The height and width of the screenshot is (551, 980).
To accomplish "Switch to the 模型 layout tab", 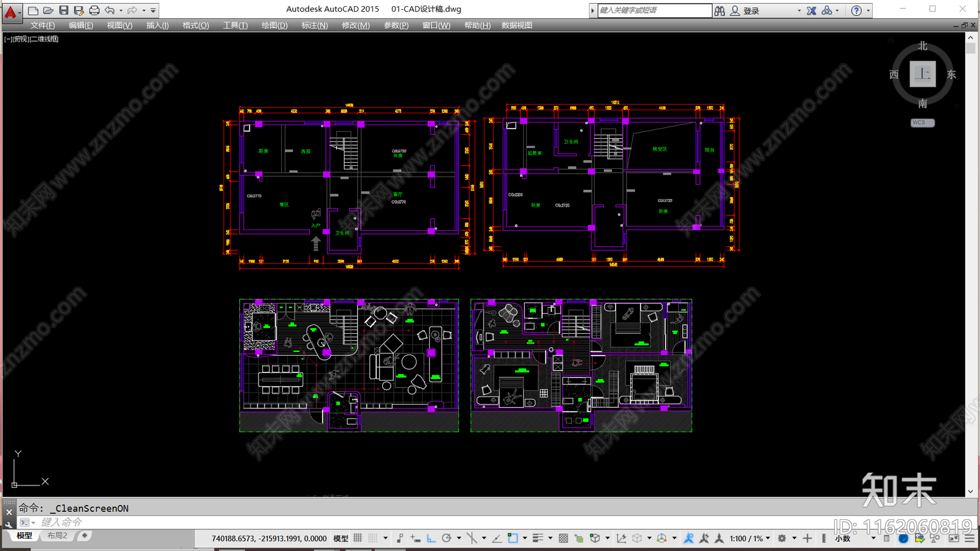I will pyautogui.click(x=24, y=536).
